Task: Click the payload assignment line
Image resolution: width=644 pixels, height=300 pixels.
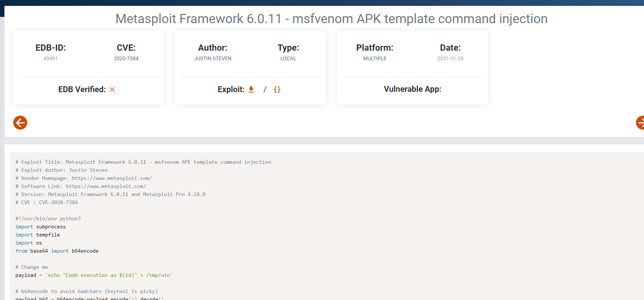Action: (x=94, y=275)
